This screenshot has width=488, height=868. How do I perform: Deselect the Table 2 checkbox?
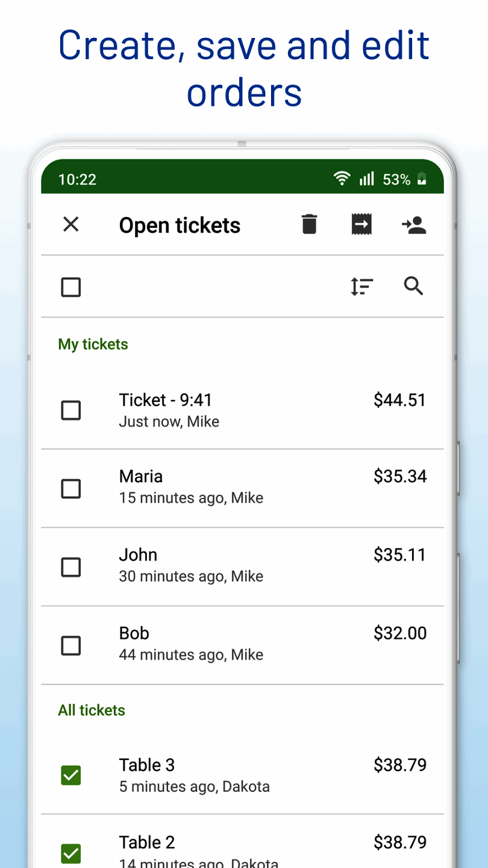click(x=71, y=853)
